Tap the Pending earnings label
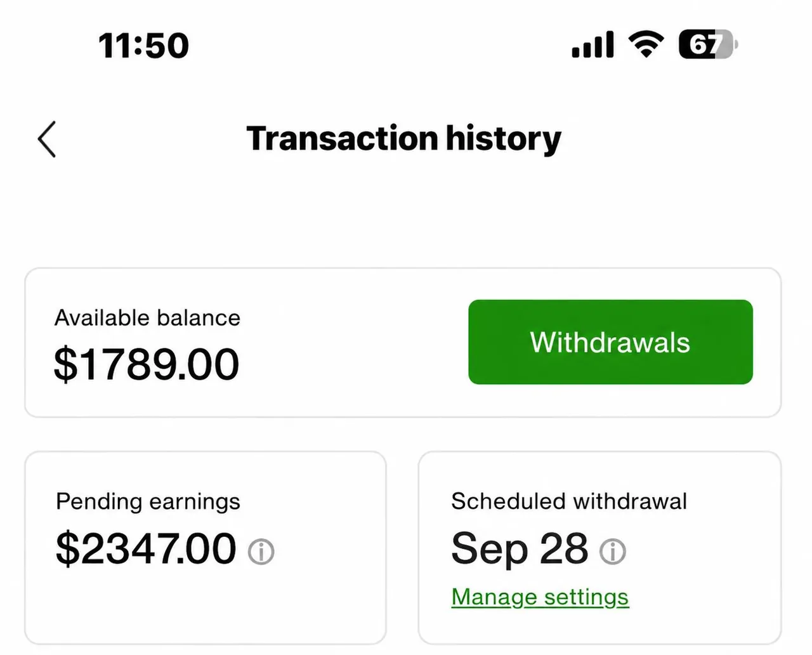 pos(148,502)
